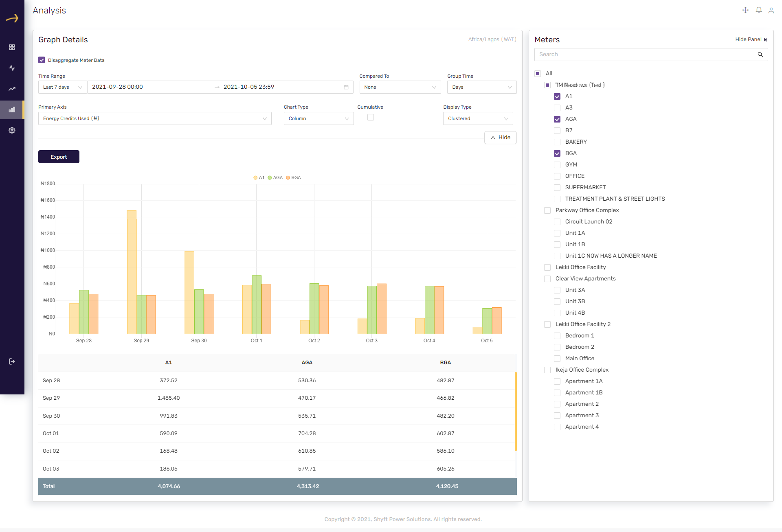Check the Bedroom 1 meter checkbox
Image resolution: width=782 pixels, height=532 pixels.
pyautogui.click(x=557, y=336)
